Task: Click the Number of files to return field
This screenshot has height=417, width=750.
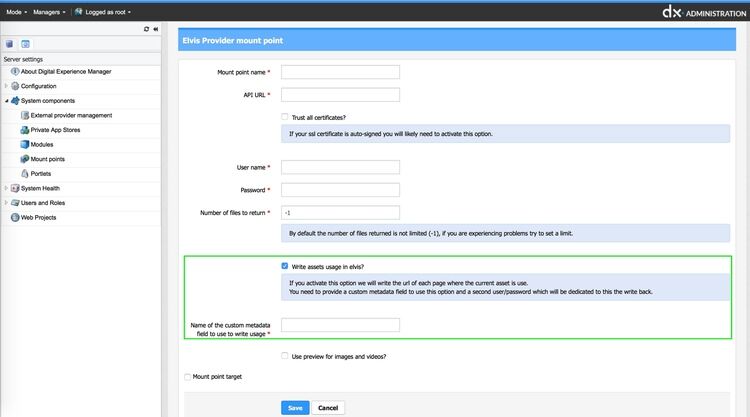Action: [340, 213]
